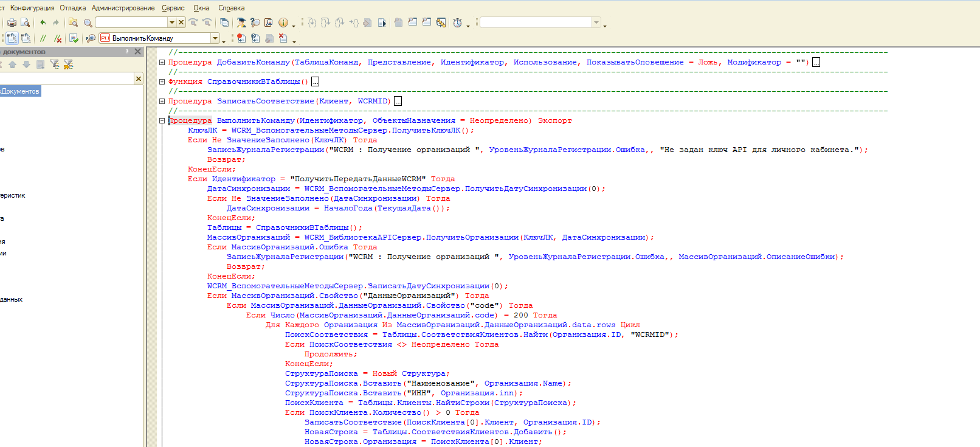Collapse procedure ВыполнитьКоманду
Viewport: 980px width, 447px height.
(162, 120)
